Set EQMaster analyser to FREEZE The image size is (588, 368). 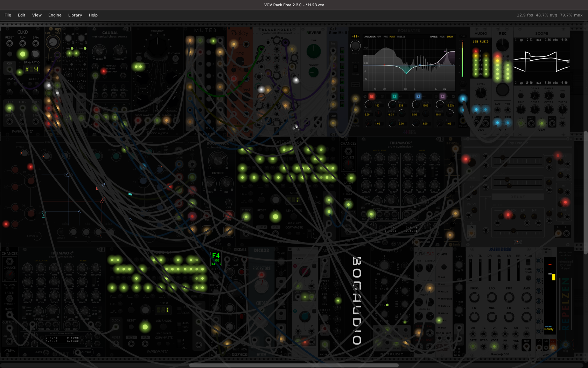401,36
